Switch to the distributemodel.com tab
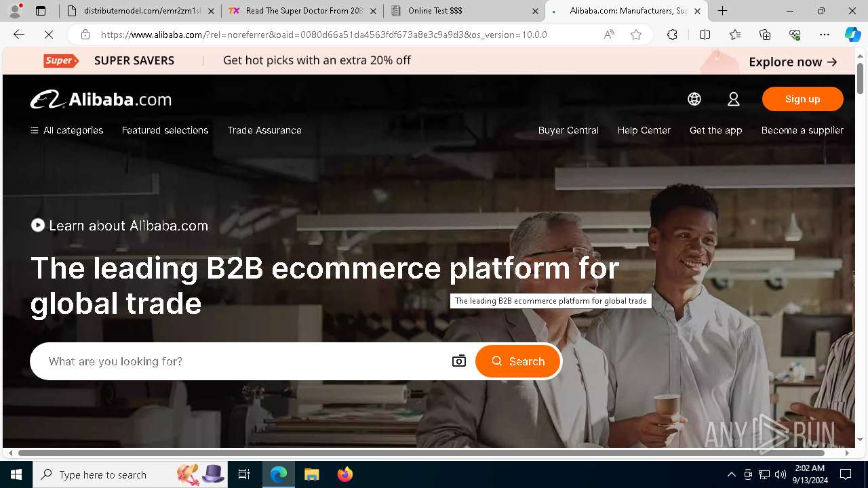 140,11
